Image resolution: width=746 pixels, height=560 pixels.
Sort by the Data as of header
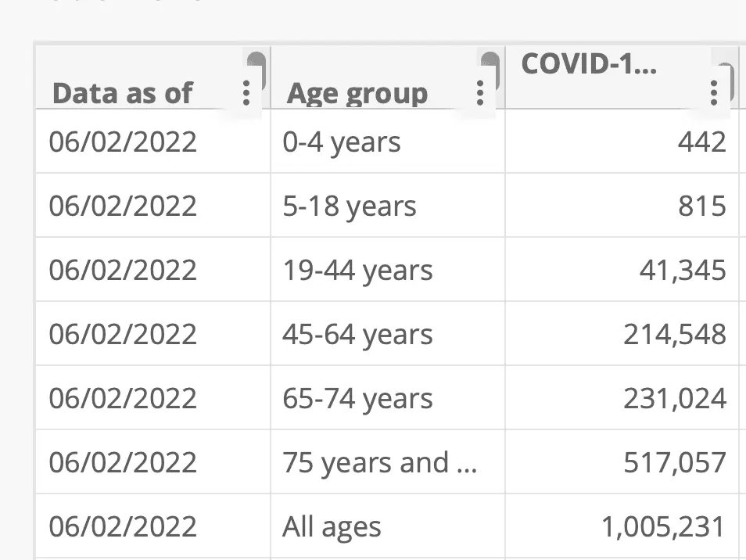click(x=122, y=94)
